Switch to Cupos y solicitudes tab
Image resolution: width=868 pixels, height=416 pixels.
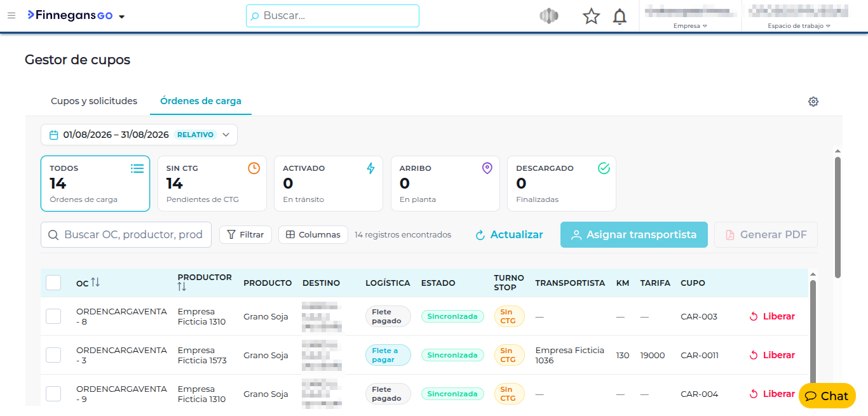pyautogui.click(x=94, y=101)
